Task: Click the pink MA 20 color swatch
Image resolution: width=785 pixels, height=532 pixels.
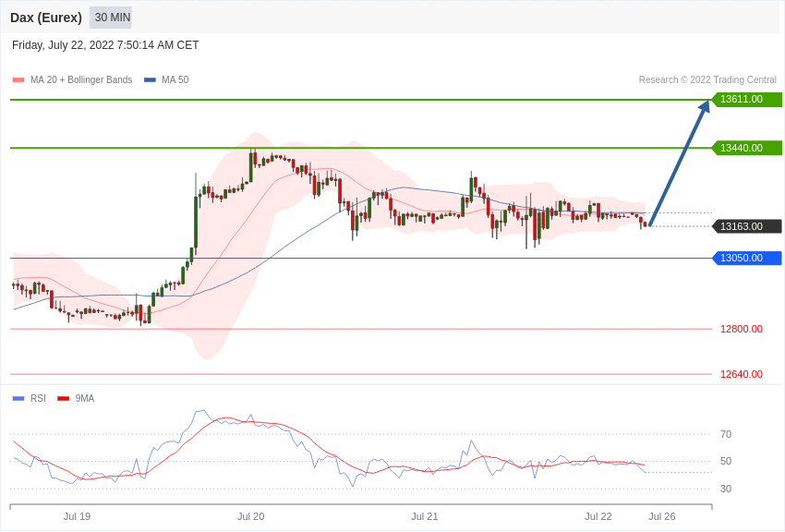Action: [x=18, y=79]
